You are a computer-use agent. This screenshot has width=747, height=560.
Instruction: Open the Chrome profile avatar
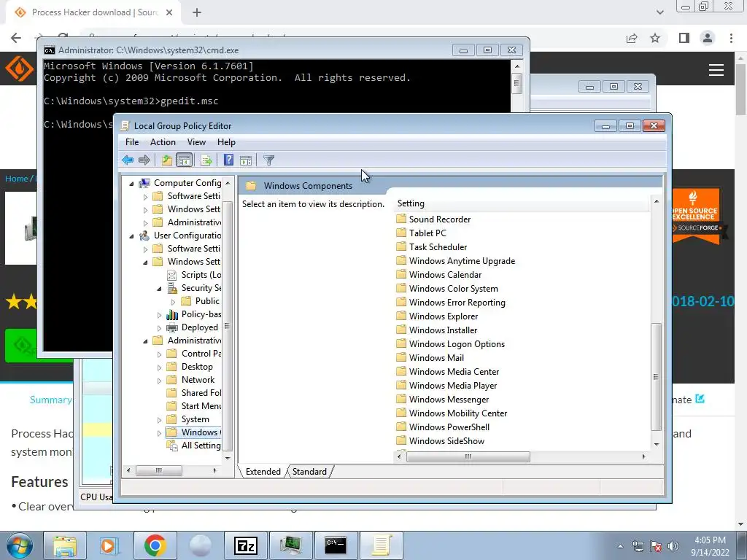coord(708,38)
